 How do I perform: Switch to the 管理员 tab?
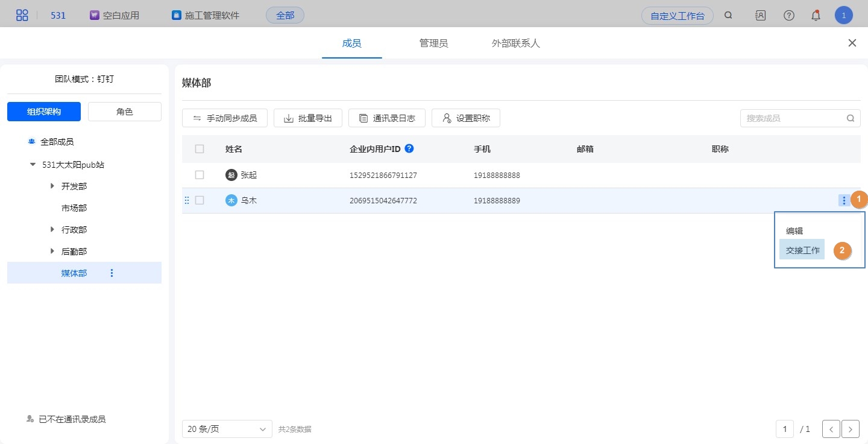433,43
